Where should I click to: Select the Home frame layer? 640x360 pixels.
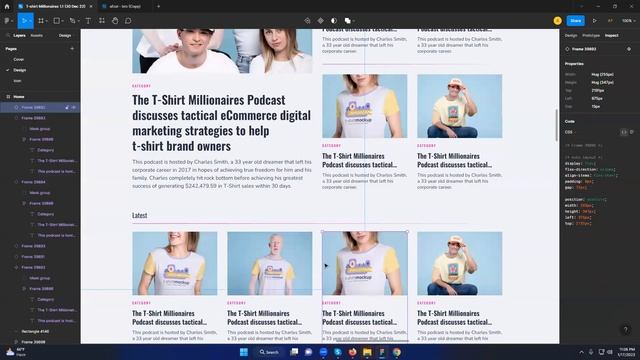pos(19,97)
